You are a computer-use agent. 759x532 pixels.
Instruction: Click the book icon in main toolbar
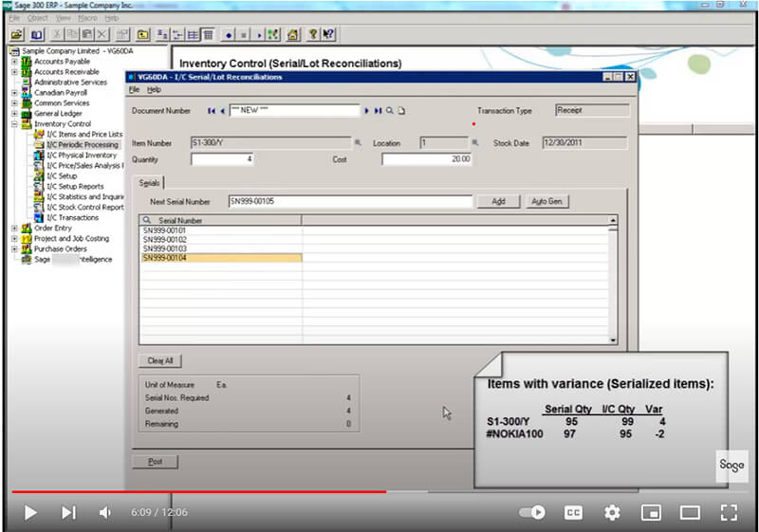pos(37,35)
